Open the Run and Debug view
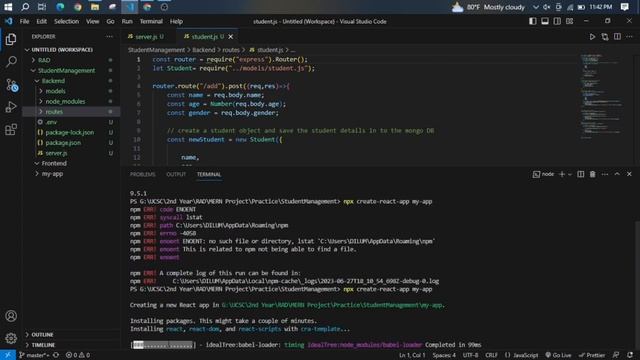 click(x=11, y=107)
